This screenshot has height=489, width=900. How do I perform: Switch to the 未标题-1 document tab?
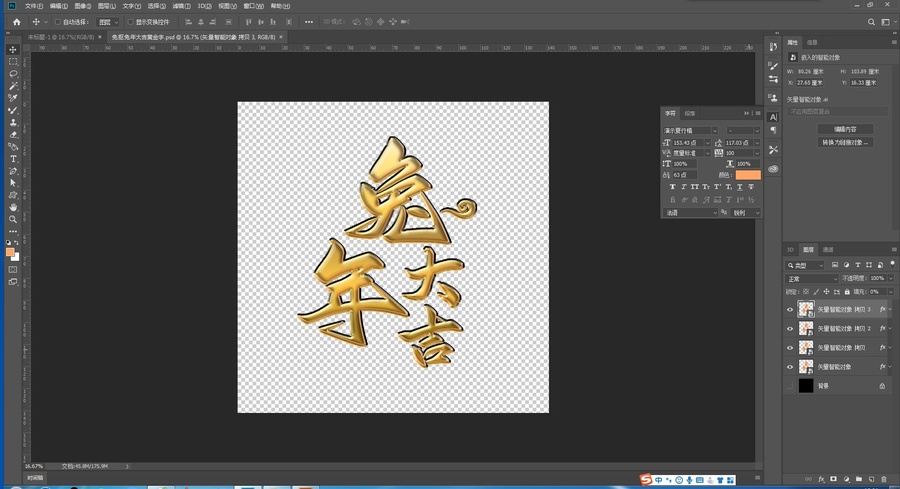click(61, 37)
